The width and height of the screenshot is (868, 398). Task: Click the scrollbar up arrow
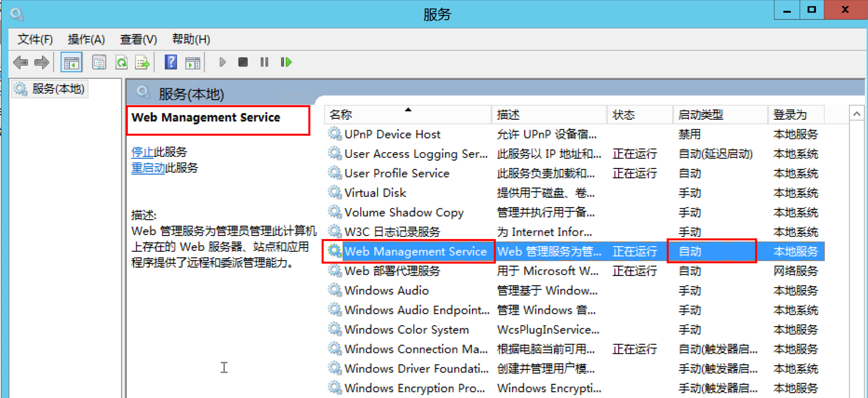point(856,114)
